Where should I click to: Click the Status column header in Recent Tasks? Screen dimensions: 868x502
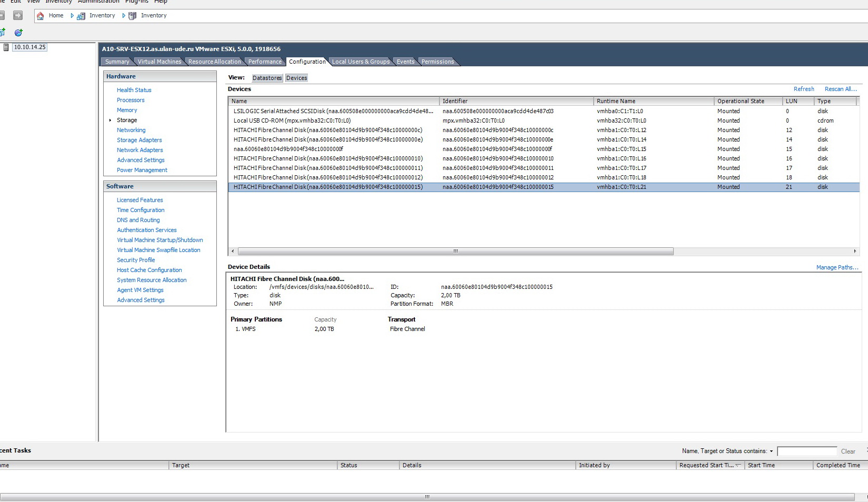point(368,465)
